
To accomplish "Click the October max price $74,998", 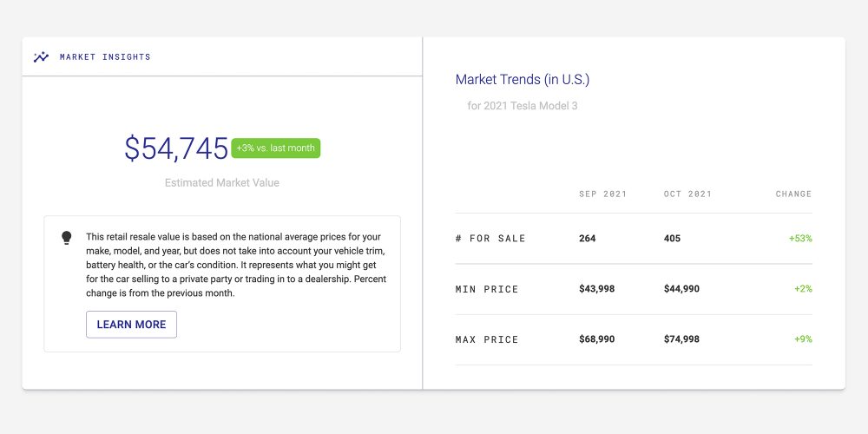I will [681, 339].
